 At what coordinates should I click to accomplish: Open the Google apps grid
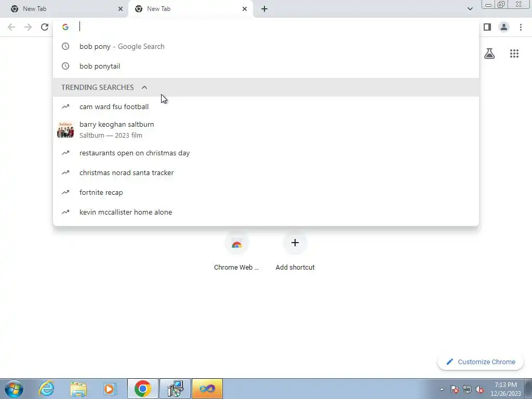(514, 54)
